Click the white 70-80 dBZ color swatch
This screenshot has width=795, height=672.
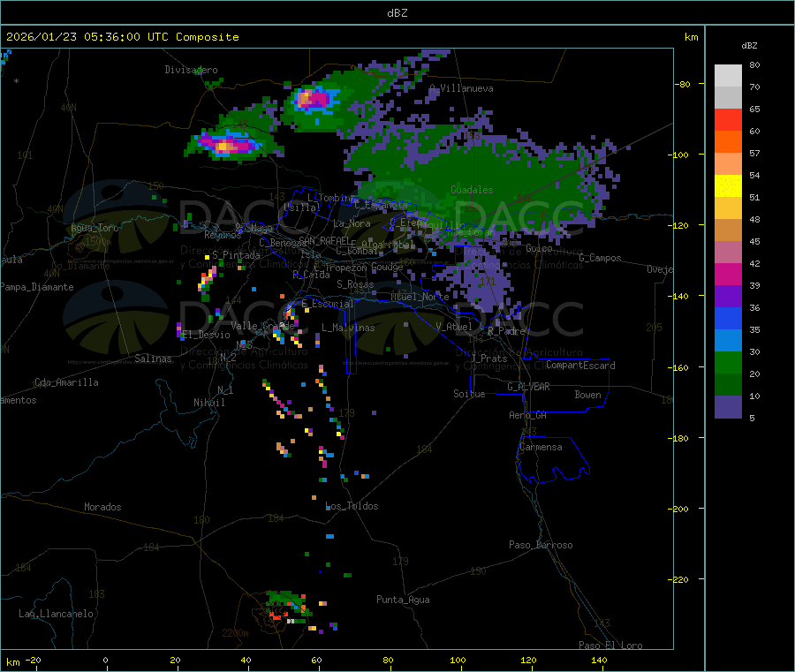coord(728,76)
